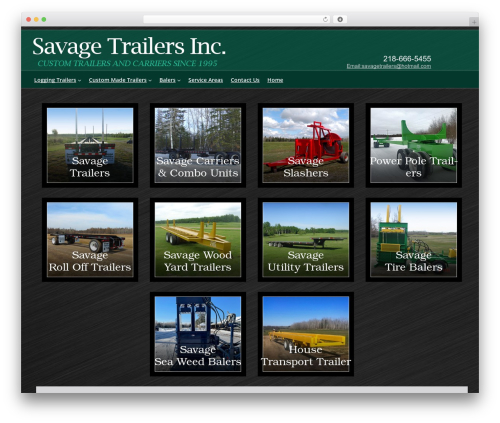The image size is (500, 423).
Task: Open the Balers menu
Action: [x=167, y=80]
